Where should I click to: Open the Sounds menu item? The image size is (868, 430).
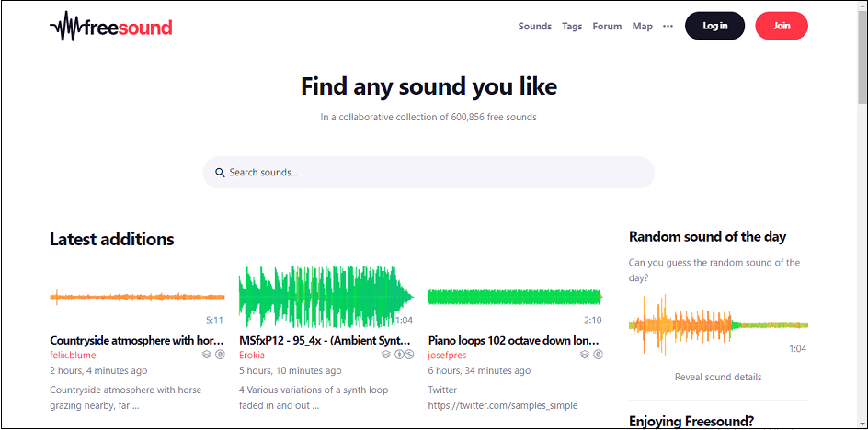(535, 26)
